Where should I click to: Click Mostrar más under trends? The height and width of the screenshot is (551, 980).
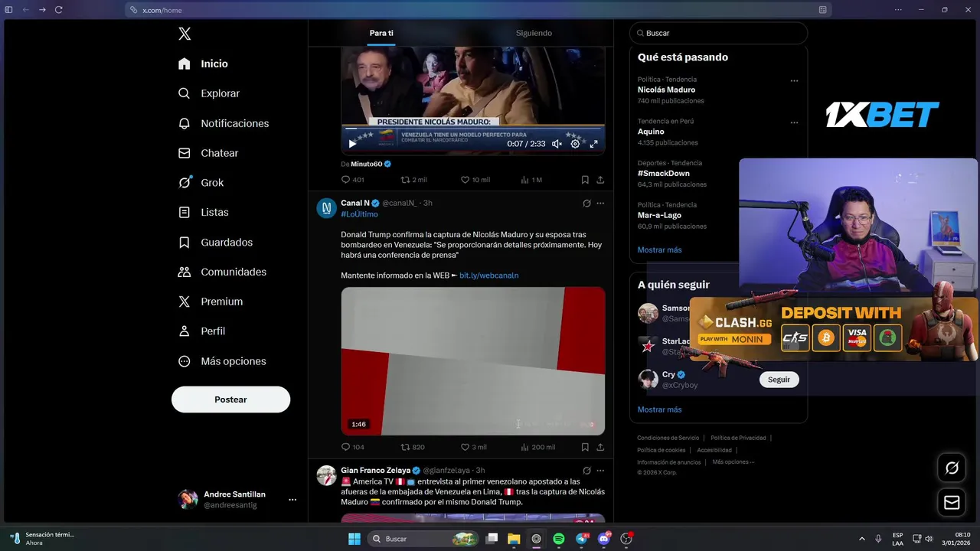coord(659,249)
